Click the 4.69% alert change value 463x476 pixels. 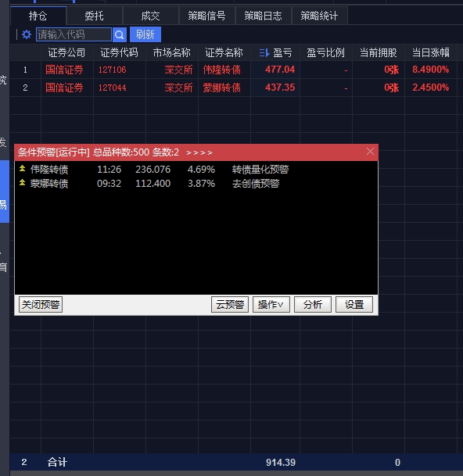(x=201, y=169)
